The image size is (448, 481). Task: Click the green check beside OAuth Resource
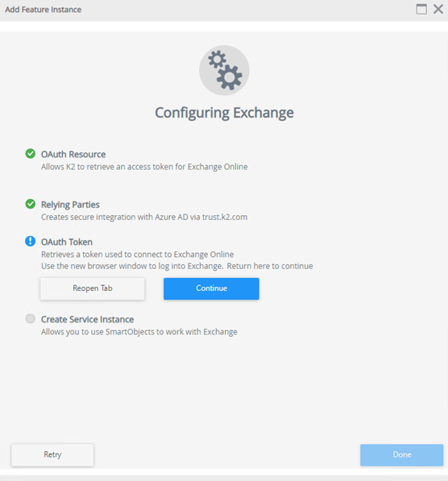(x=30, y=153)
